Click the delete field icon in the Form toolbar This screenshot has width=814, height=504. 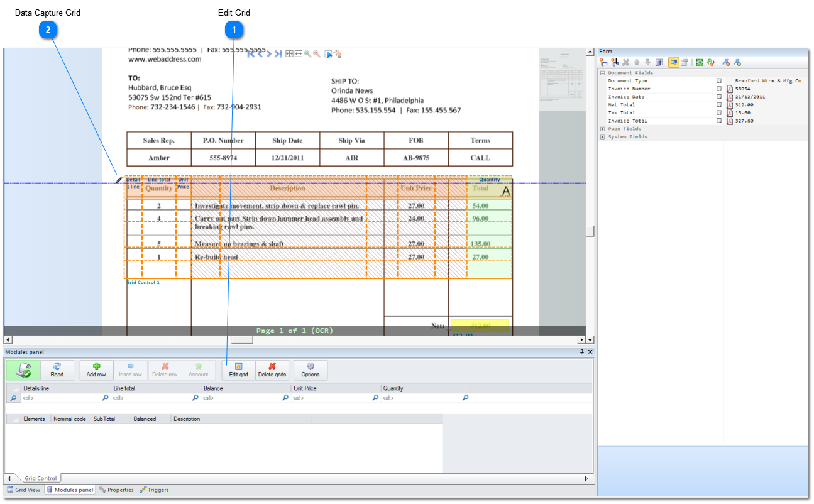click(625, 62)
